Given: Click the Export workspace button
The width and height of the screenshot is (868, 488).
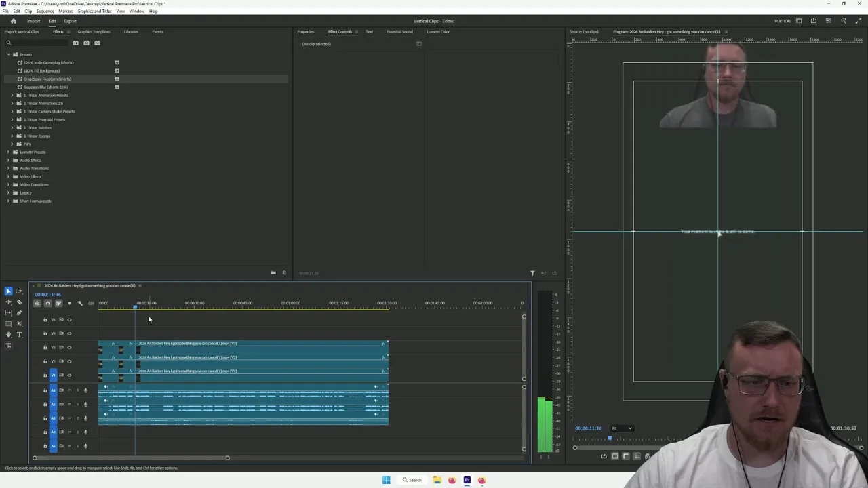Looking at the screenshot, I should (70, 21).
